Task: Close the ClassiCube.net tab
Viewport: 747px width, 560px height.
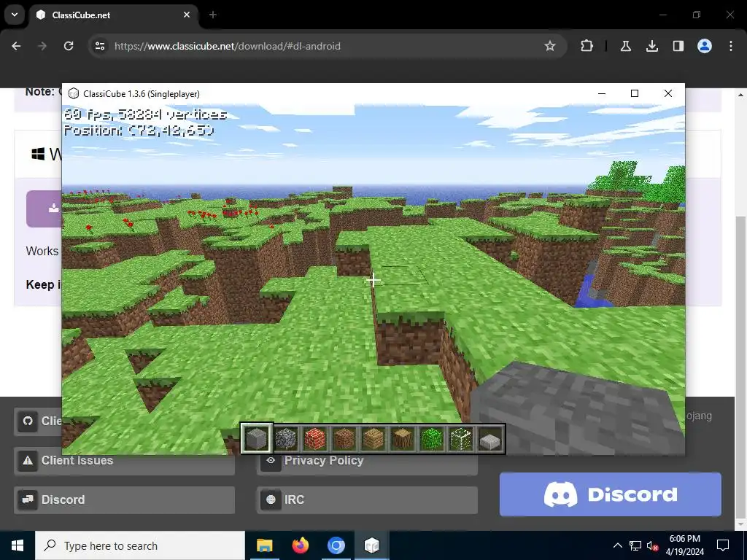Action: (187, 15)
